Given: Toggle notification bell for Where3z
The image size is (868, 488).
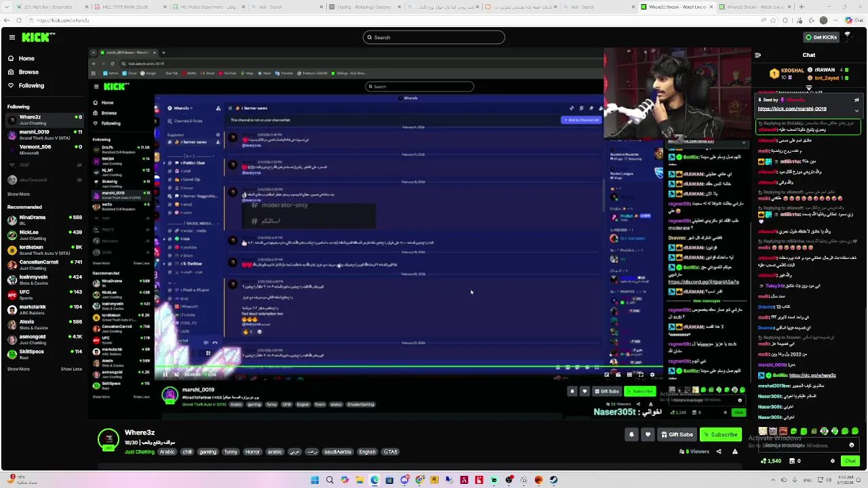Looking at the screenshot, I should click(x=631, y=434).
